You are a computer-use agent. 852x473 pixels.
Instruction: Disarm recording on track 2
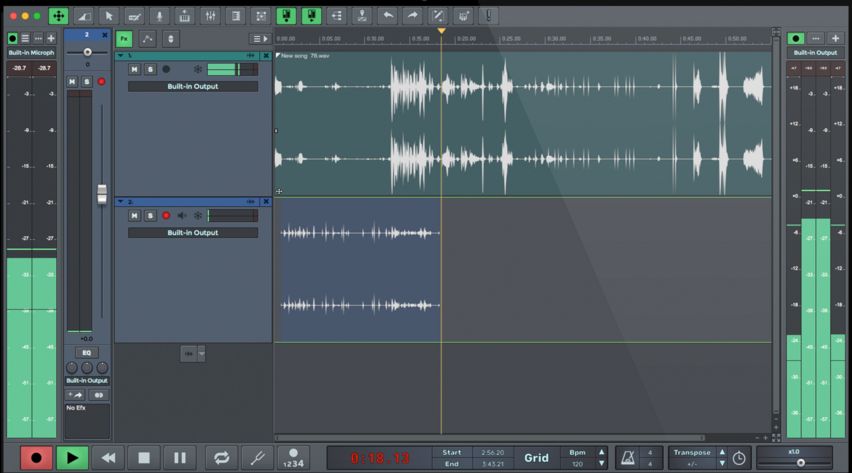(x=166, y=216)
